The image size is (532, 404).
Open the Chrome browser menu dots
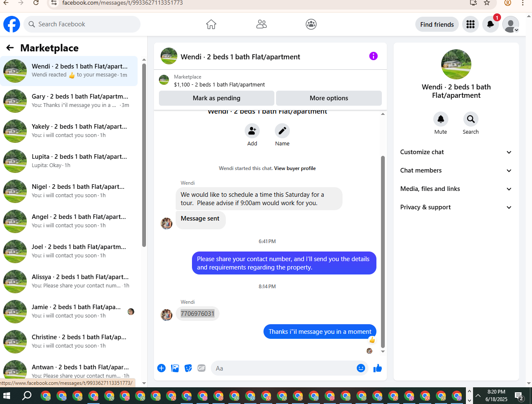coord(523,3)
